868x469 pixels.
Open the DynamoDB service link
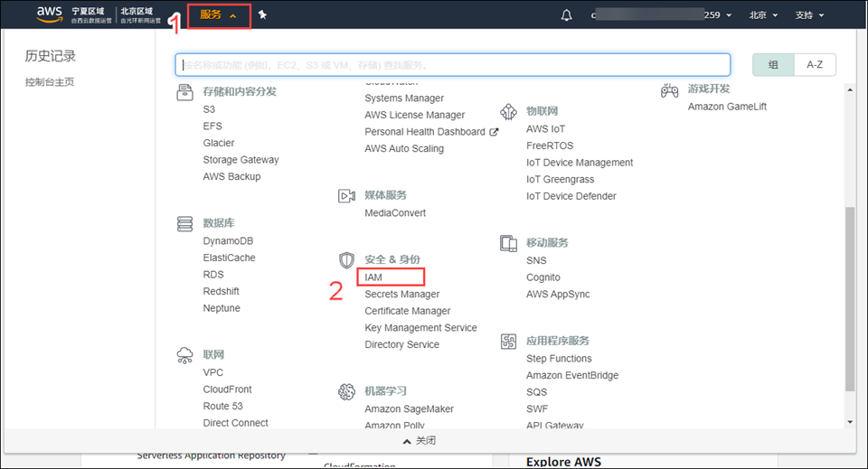click(228, 241)
